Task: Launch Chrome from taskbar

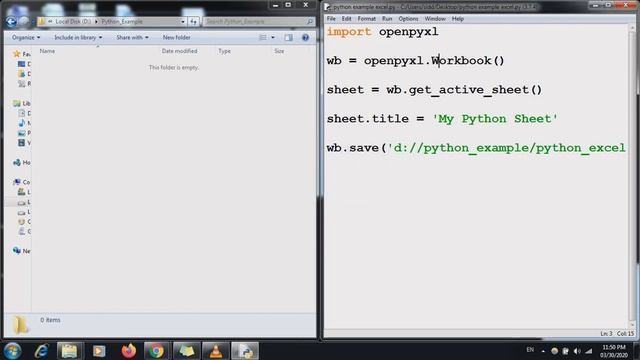Action: tap(156, 351)
